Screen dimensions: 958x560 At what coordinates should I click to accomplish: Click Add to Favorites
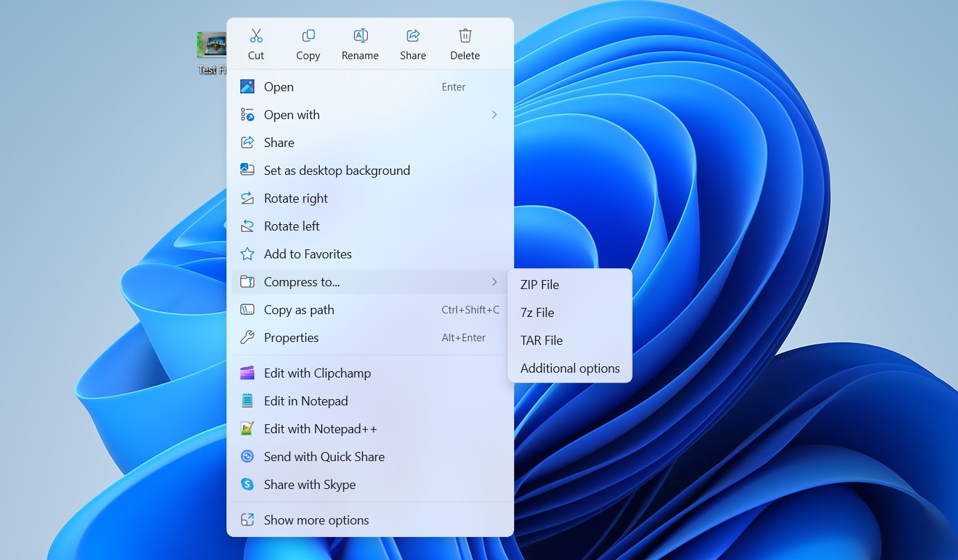(x=307, y=254)
